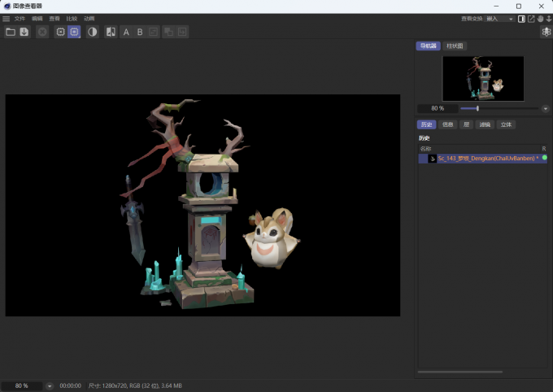This screenshot has height=392, width=553.
Task: Click the history panel horizontal scrollbar
Action: (460, 372)
